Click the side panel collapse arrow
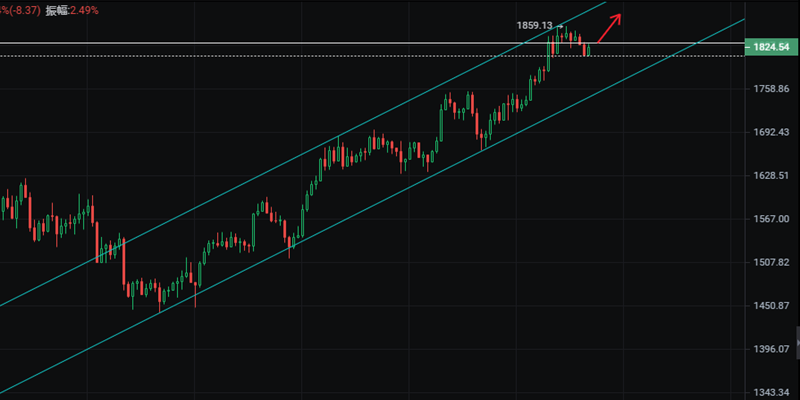This screenshot has height=400, width=800. pyautogui.click(x=797, y=341)
